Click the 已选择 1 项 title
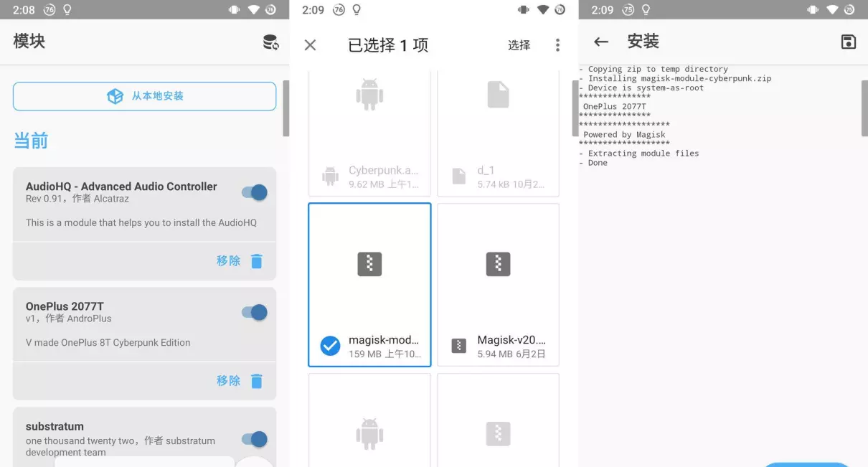Image resolution: width=868 pixels, height=467 pixels. pyautogui.click(x=388, y=45)
